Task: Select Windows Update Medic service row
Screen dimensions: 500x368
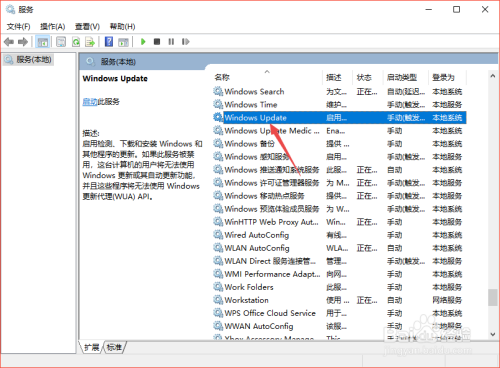Action: [x=339, y=130]
